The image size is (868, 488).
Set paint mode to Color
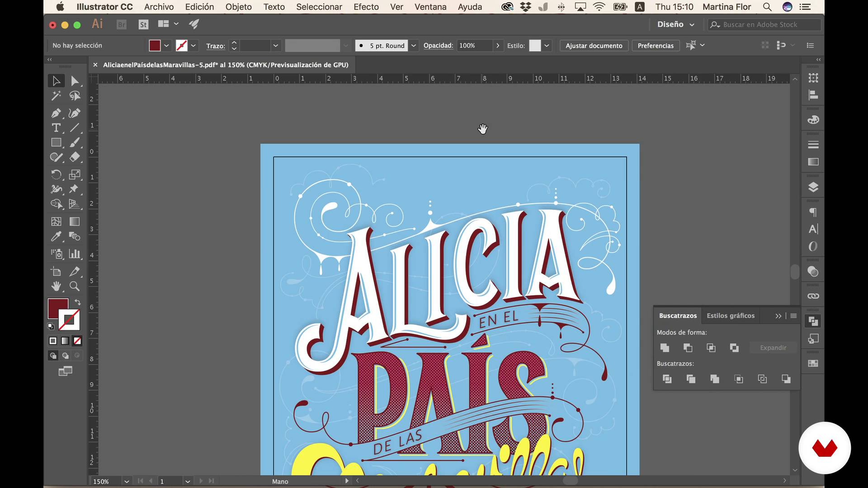pos(53,341)
